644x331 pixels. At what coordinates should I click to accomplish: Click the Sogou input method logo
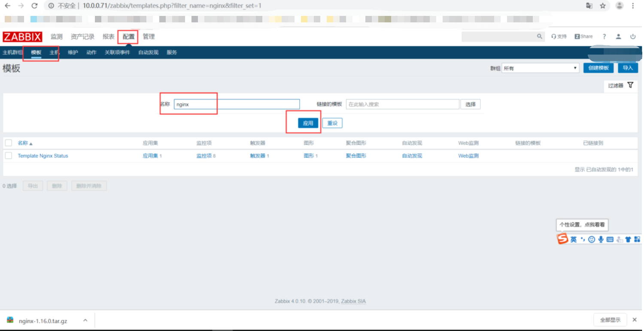click(562, 239)
